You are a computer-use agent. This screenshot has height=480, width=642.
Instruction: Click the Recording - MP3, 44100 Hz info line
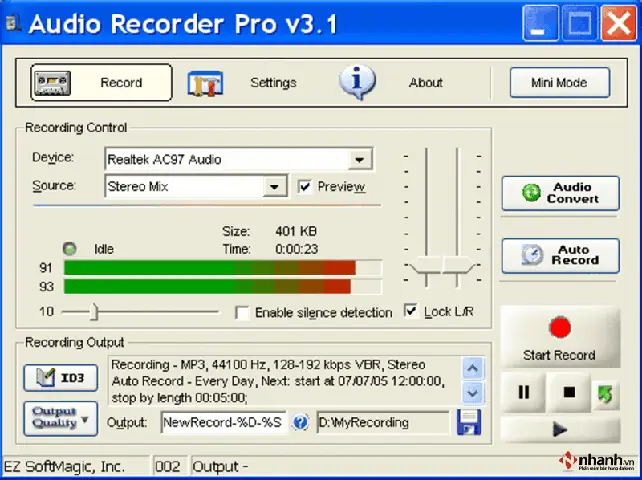click(x=268, y=365)
